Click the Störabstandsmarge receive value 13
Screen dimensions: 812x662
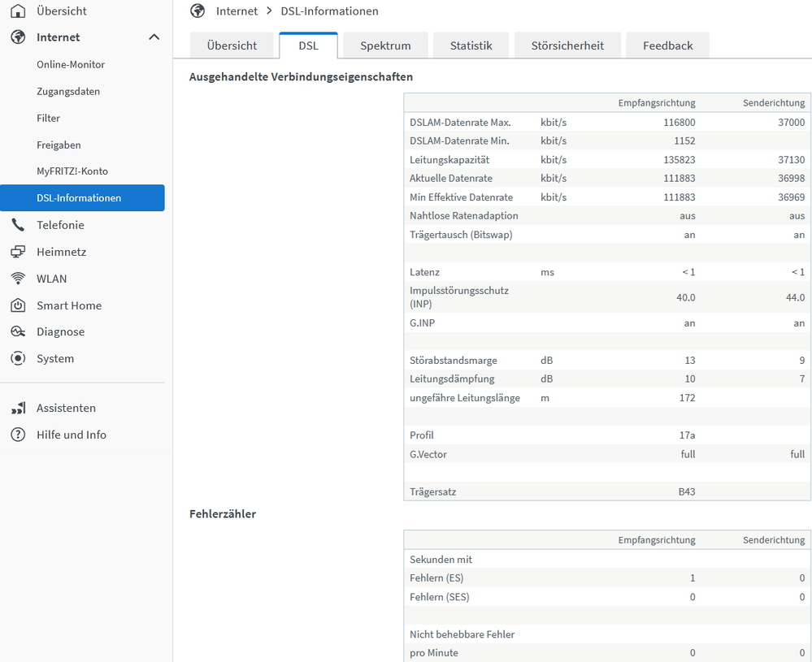coord(690,361)
